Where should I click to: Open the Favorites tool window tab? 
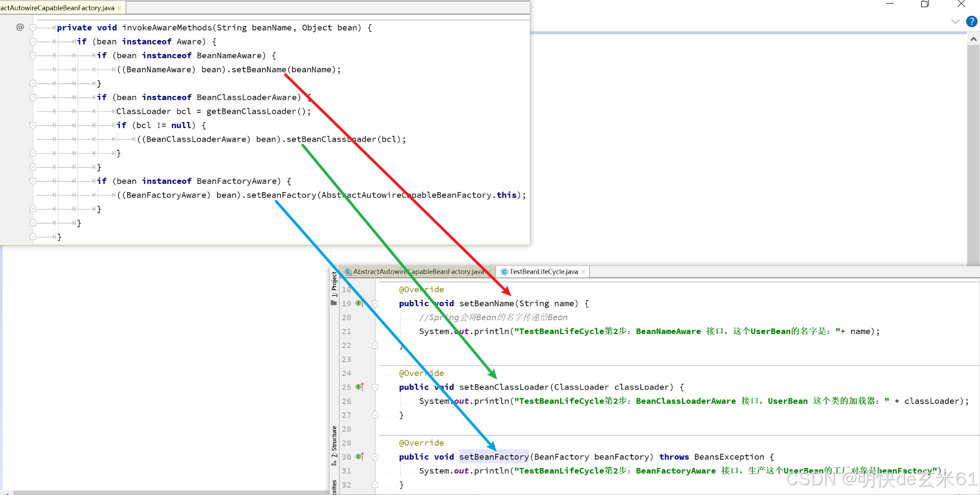click(x=334, y=487)
